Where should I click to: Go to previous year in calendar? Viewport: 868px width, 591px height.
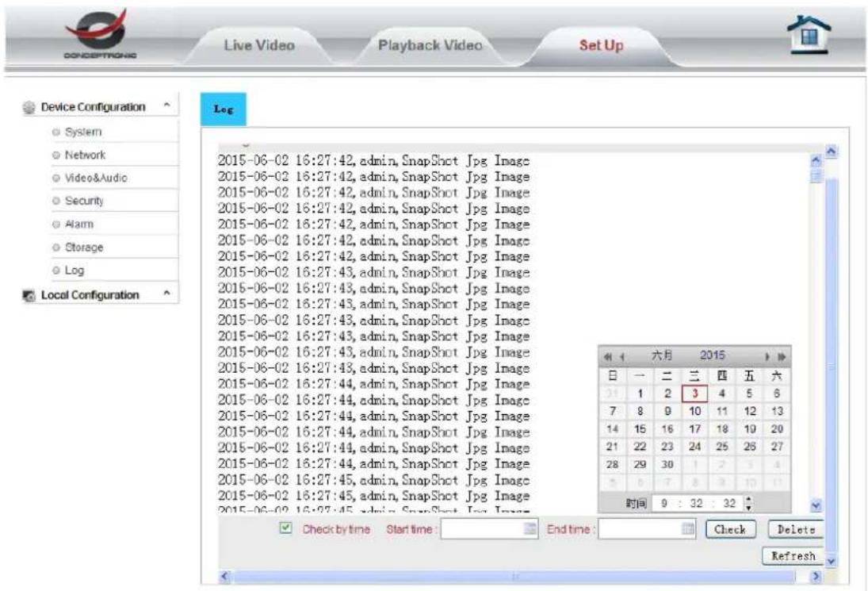point(608,357)
